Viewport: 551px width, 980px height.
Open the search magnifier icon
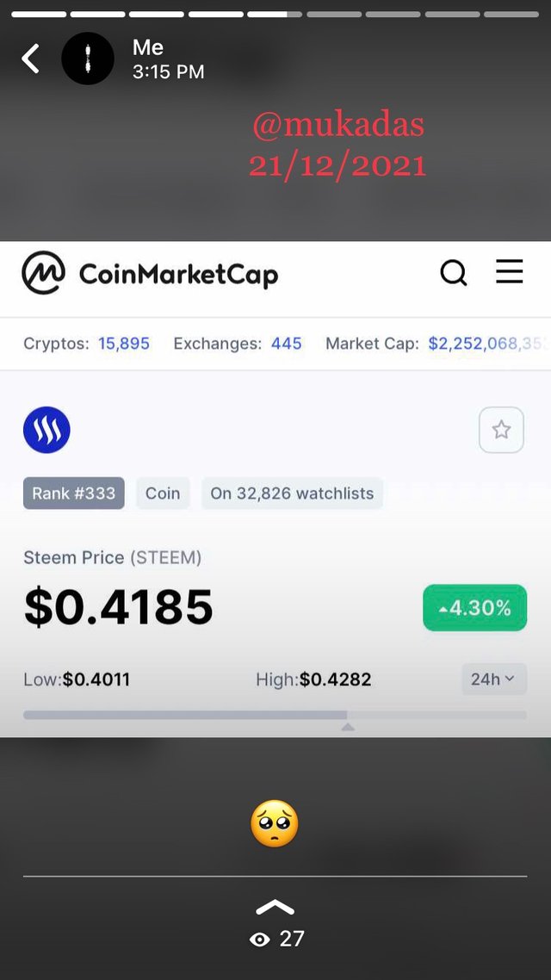pyautogui.click(x=454, y=274)
